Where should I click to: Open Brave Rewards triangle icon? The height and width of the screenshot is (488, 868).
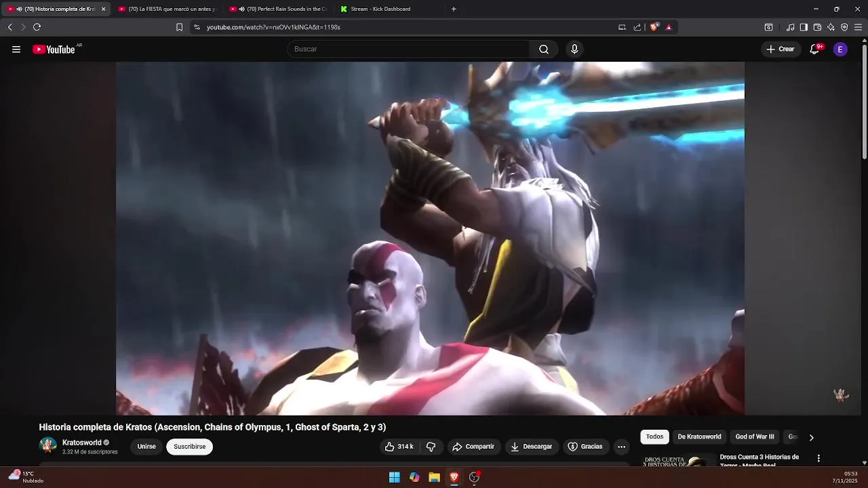669,27
